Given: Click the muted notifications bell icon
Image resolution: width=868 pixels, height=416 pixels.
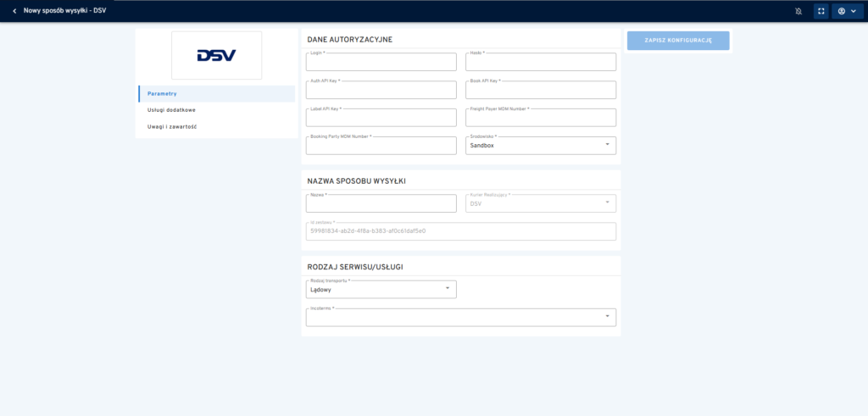Looking at the screenshot, I should pos(798,11).
